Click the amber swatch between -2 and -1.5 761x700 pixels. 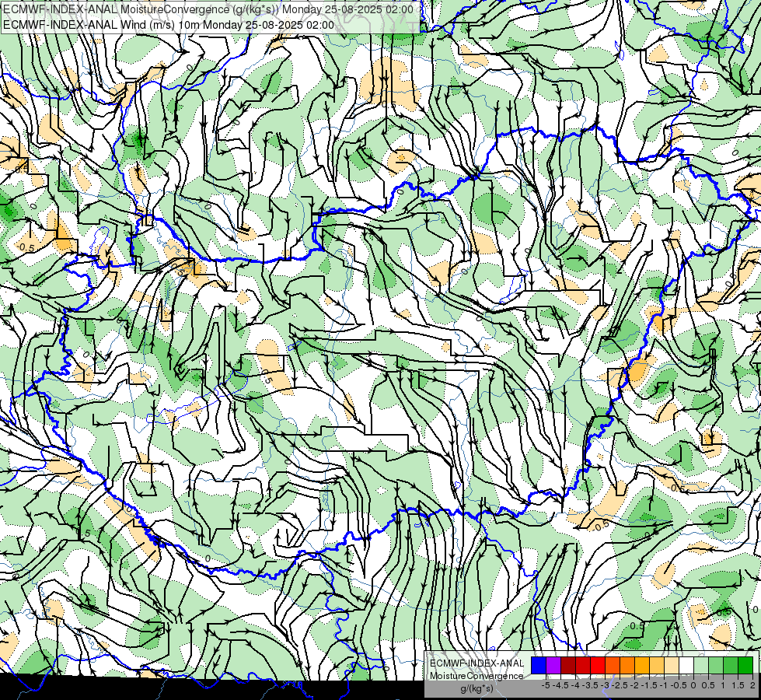pos(642,666)
